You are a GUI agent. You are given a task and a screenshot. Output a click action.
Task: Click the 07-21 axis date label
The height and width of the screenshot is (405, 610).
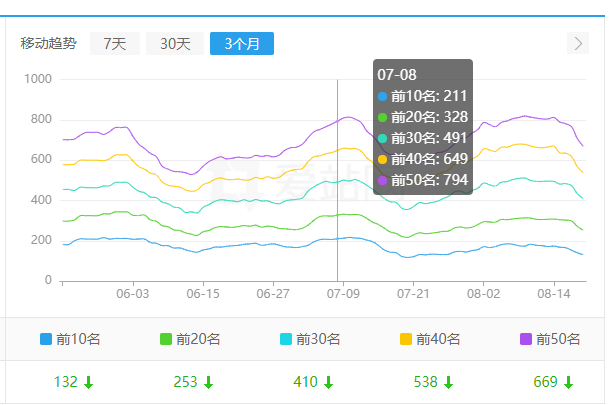(413, 294)
